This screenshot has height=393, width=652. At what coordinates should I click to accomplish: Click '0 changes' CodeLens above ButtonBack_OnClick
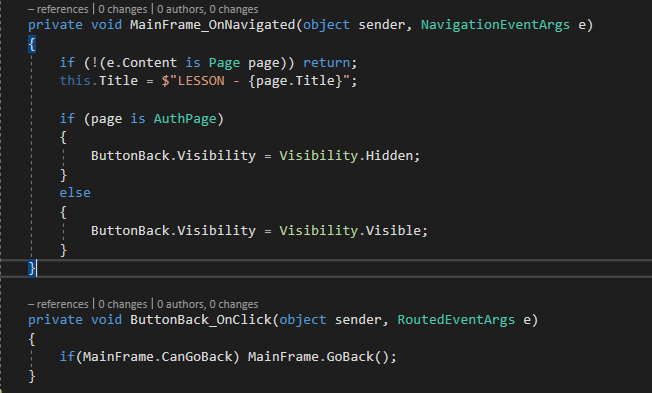coord(123,304)
